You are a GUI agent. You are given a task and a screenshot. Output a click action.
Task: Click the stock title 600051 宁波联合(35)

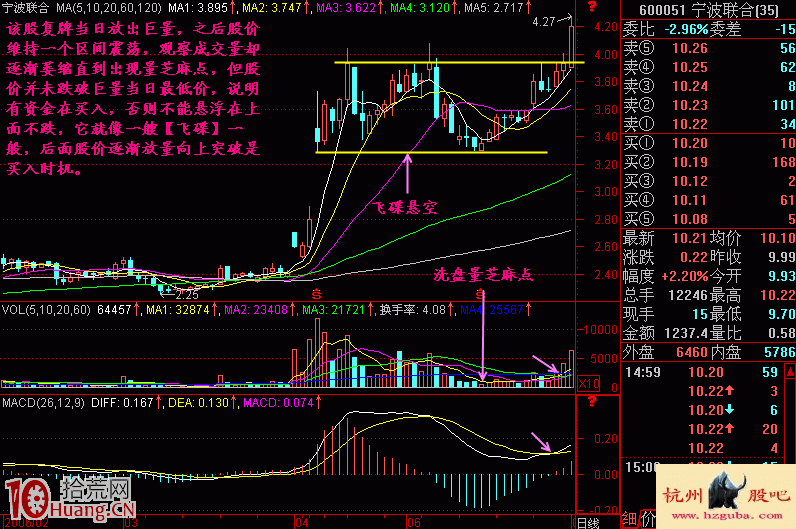[x=709, y=10]
